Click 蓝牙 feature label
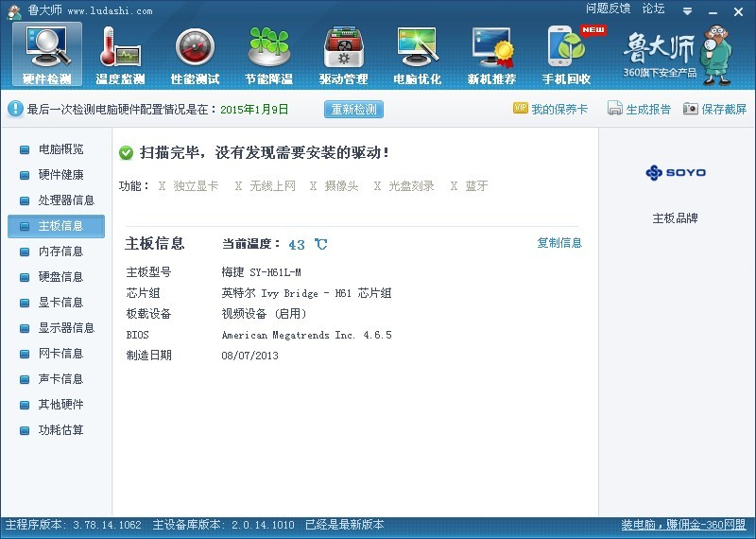756x539 pixels. click(x=476, y=185)
